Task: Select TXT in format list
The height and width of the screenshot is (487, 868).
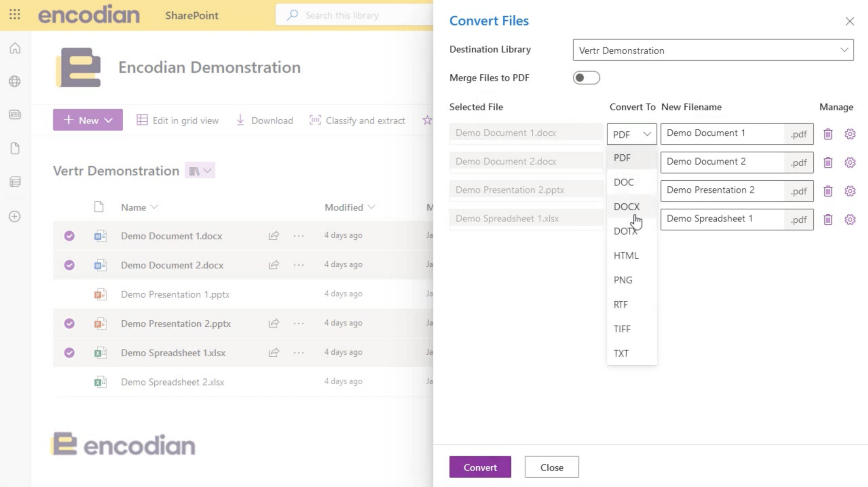Action: (x=632, y=353)
